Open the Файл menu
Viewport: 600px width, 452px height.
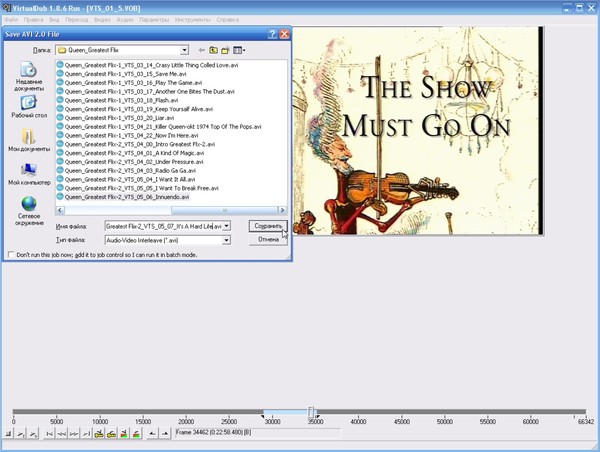point(11,20)
